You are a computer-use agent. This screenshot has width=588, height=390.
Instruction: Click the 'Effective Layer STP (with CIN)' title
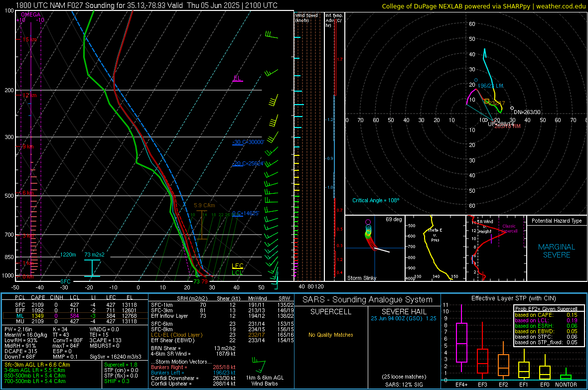[513, 298]
